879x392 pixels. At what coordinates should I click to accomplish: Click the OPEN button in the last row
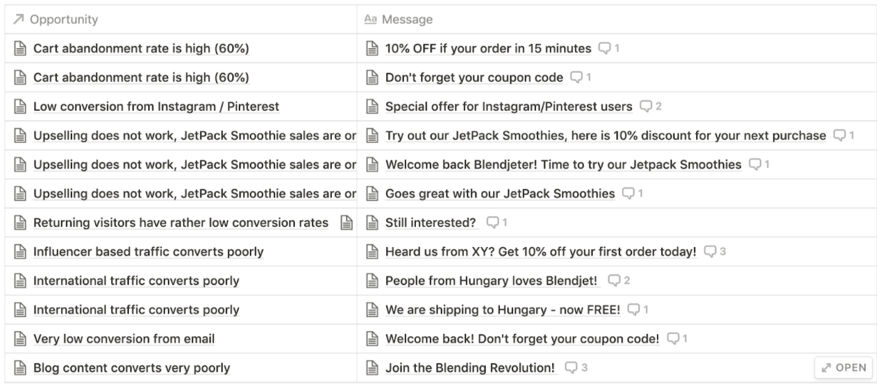[843, 368]
